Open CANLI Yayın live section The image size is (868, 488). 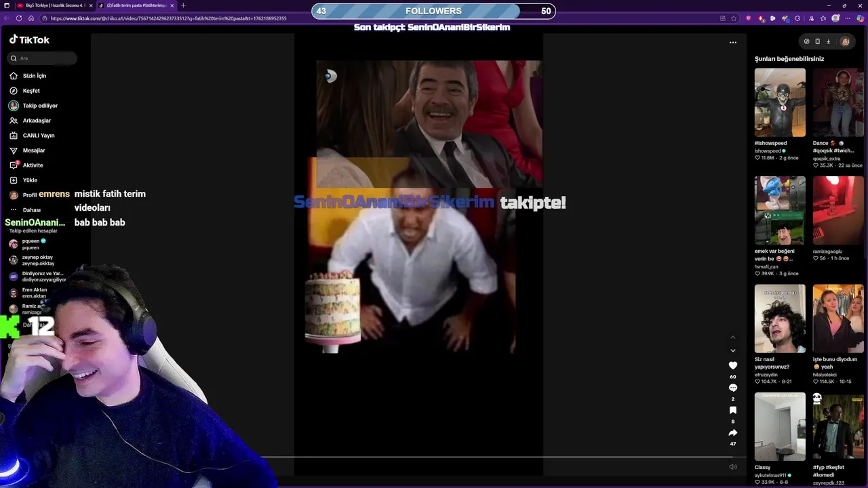pyautogui.click(x=32, y=136)
